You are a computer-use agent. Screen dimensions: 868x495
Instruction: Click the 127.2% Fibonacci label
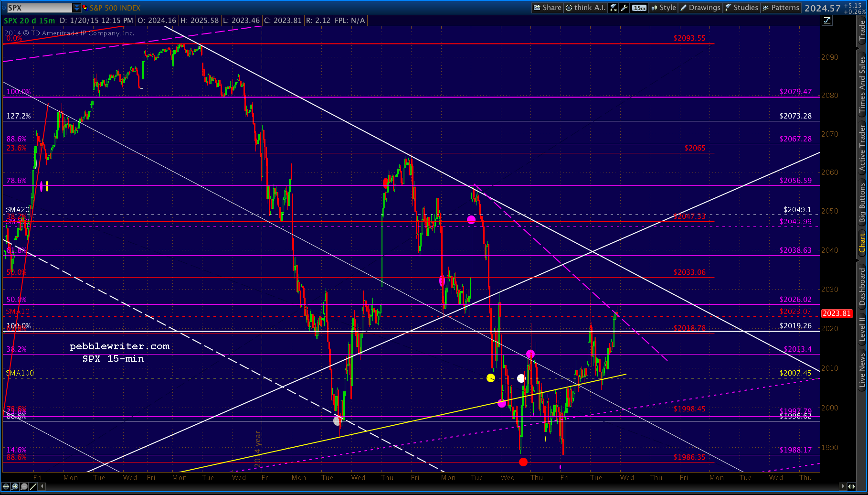pyautogui.click(x=19, y=116)
